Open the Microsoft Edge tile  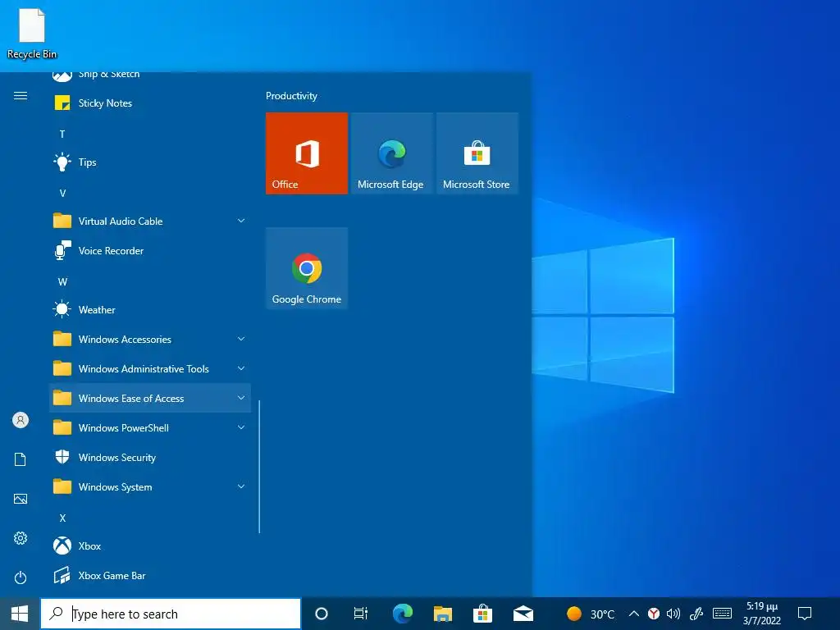tap(391, 153)
